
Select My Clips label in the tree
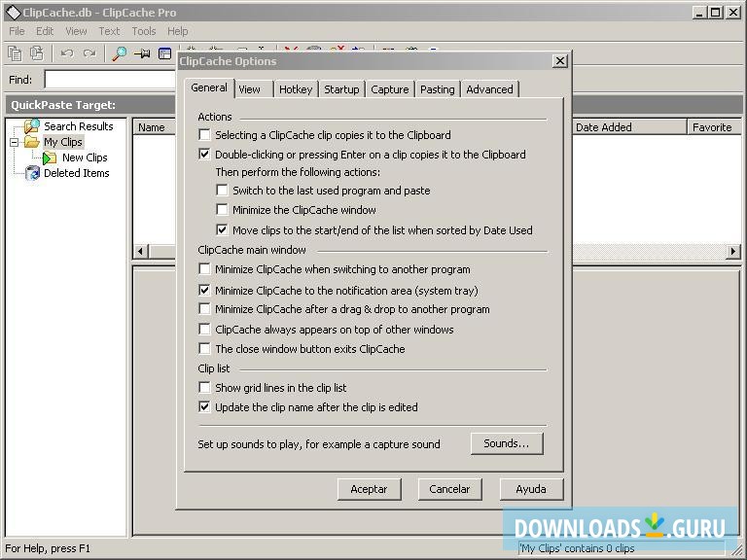tap(63, 142)
